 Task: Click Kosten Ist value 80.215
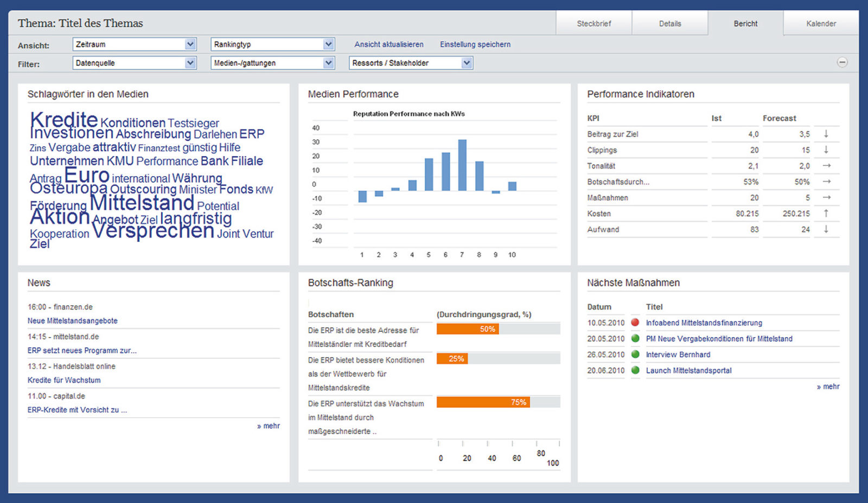747,214
